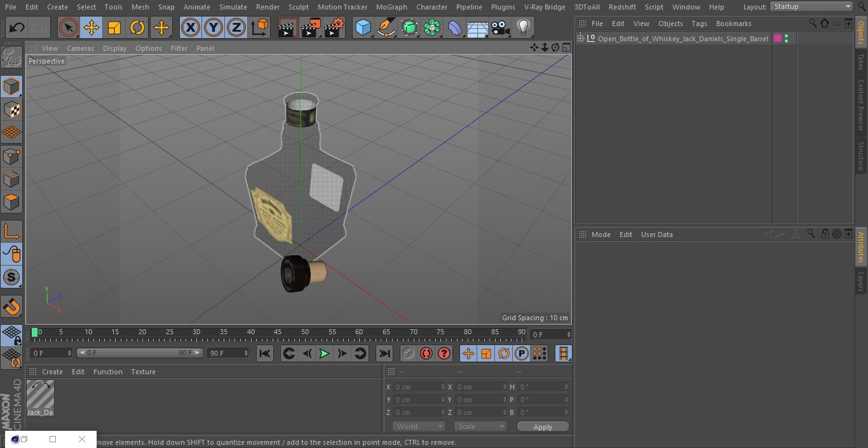Viewport: 868px width, 448px height.
Task: Switch to the Layers side tab
Action: pos(861,280)
